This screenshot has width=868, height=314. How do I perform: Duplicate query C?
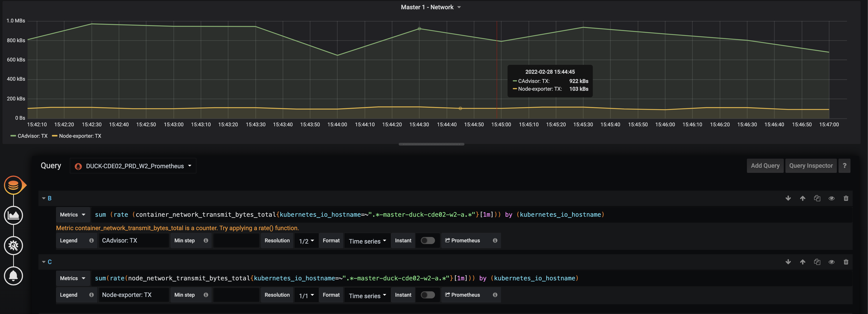[x=817, y=262]
